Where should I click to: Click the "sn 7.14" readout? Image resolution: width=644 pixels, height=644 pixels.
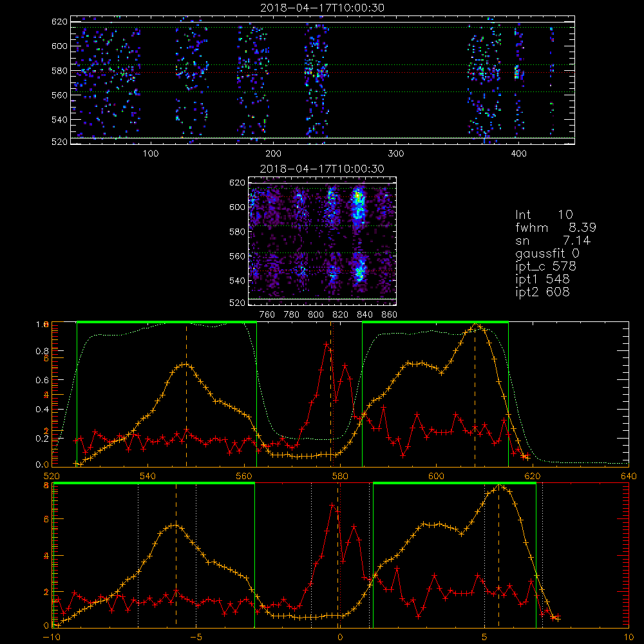click(553, 240)
